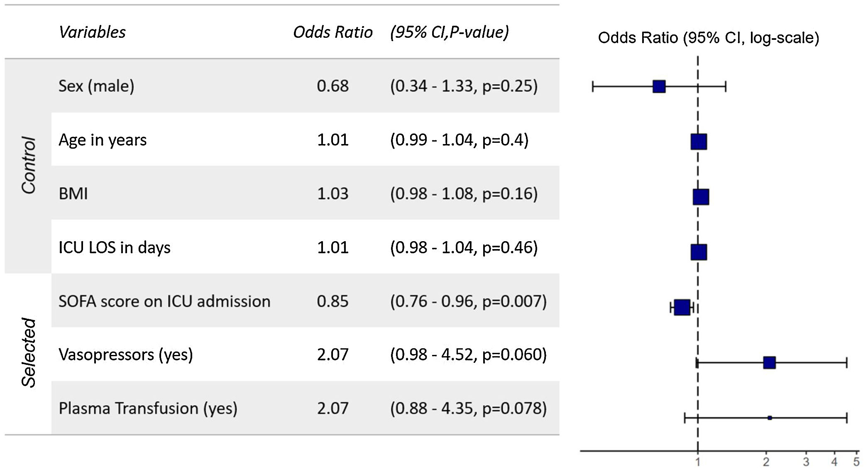Image resolution: width=868 pixels, height=472 pixels.
Task: Click the SOFA score blue square marker
Action: point(682,308)
